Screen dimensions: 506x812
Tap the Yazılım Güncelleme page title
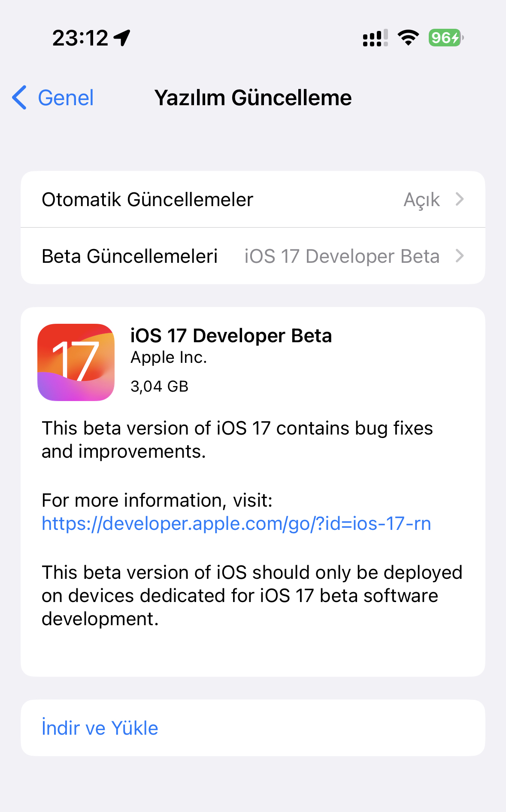pos(253,97)
